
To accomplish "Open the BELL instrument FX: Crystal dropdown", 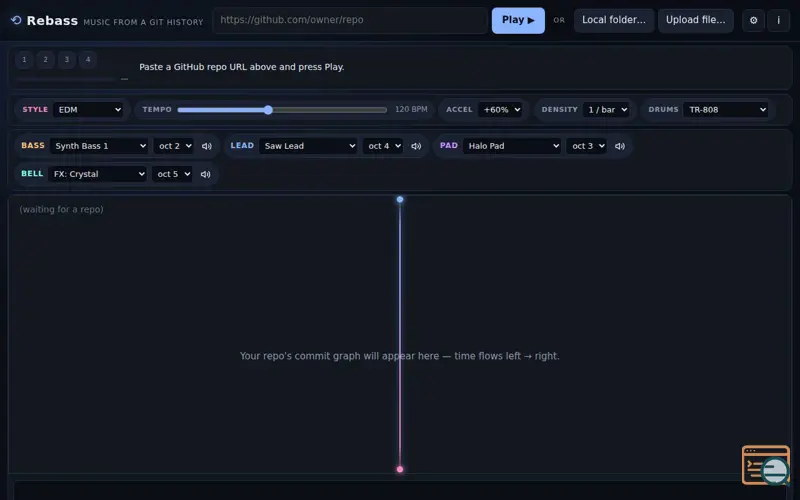I will point(97,174).
